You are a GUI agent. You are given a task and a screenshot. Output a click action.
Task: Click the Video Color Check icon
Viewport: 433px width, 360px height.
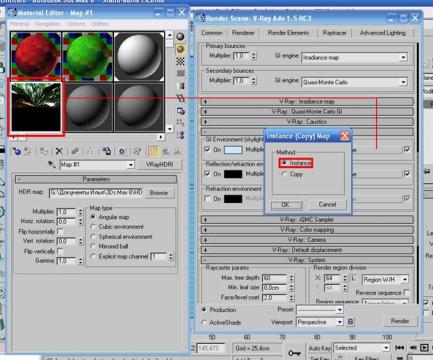click(180, 86)
